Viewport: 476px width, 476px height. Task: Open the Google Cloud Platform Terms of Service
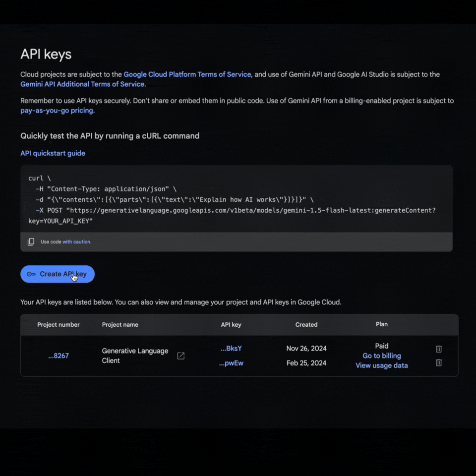pyautogui.click(x=187, y=74)
